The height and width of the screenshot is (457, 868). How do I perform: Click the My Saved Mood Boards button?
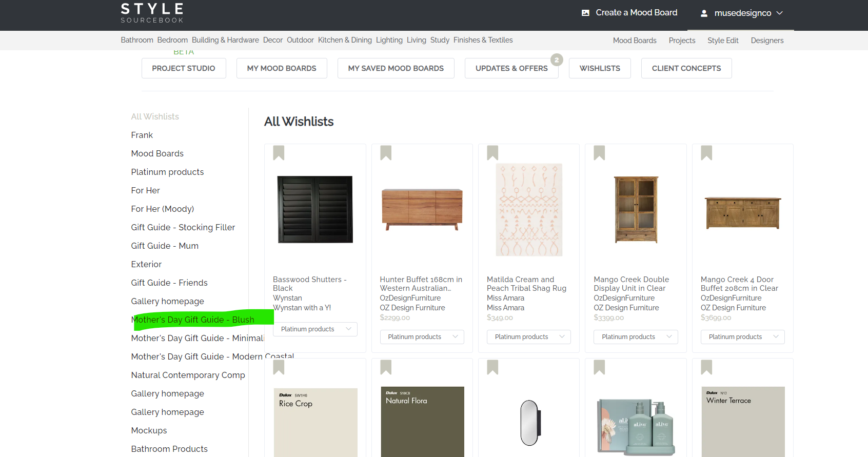[x=396, y=68]
